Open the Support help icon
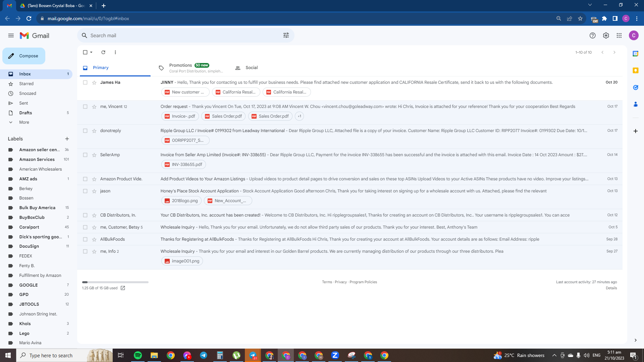 (x=593, y=36)
